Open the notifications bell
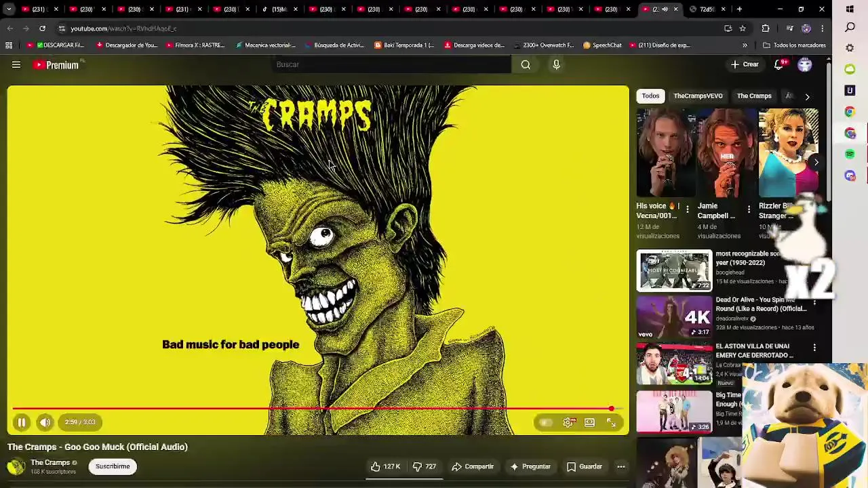The width and height of the screenshot is (868, 488). (779, 64)
